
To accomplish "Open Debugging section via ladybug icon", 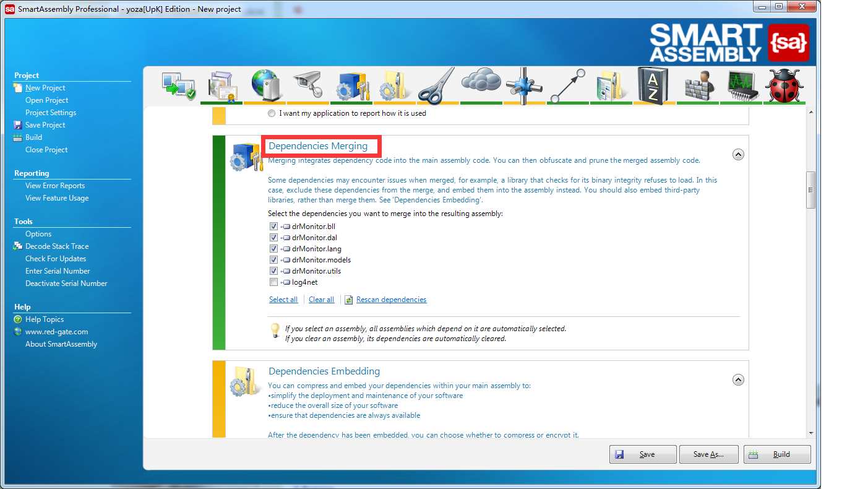I will click(784, 85).
